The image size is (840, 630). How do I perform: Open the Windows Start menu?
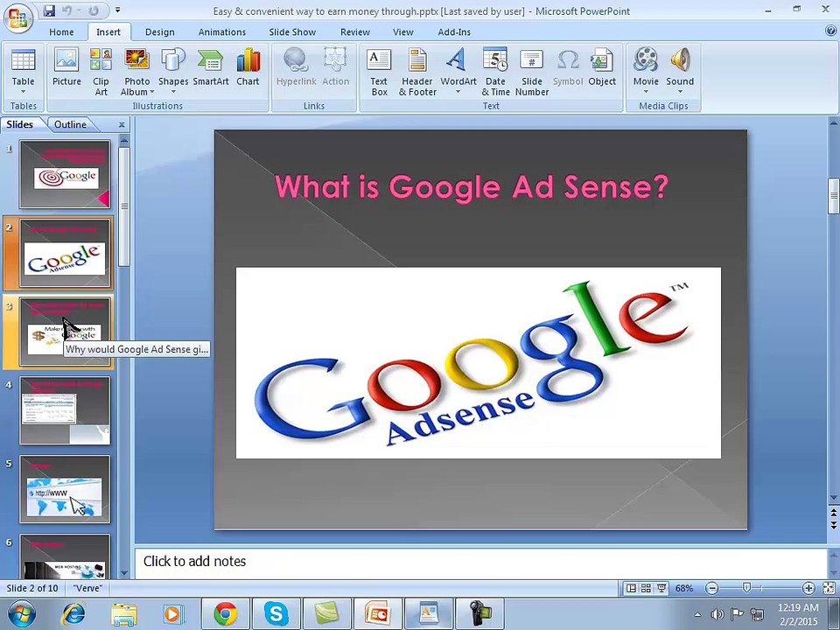(21, 614)
